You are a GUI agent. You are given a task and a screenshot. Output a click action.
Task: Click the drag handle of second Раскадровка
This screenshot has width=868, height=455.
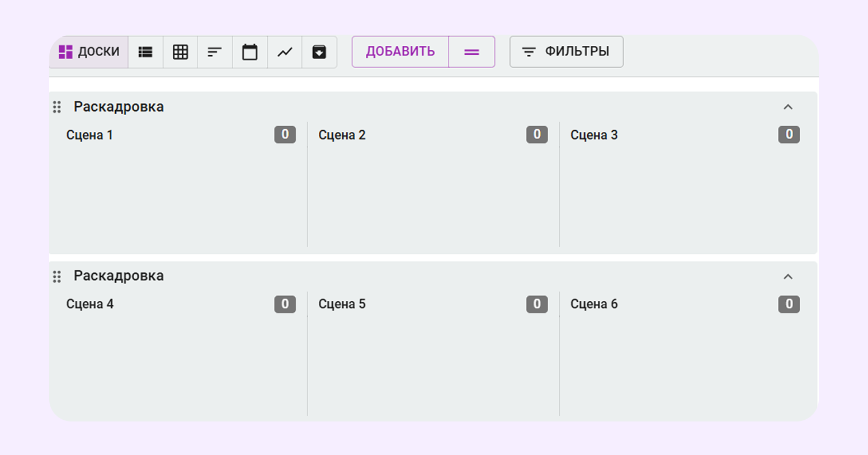(57, 276)
